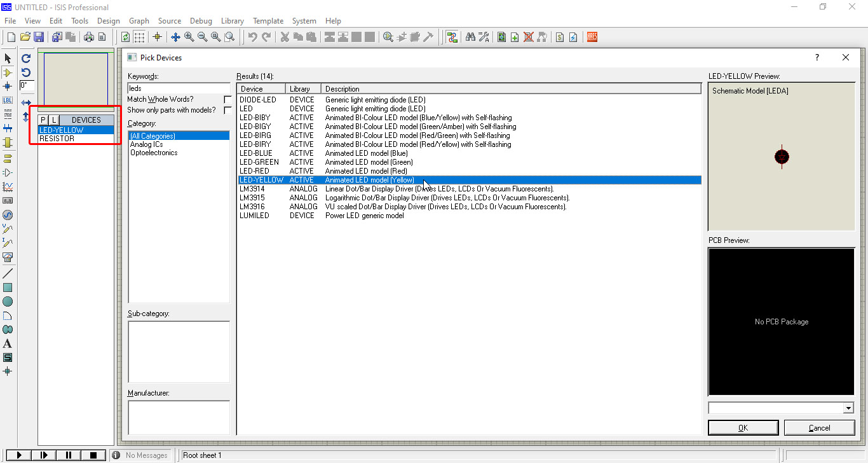Cancel the Pick Devices dialog
The image size is (868, 463).
[819, 427]
